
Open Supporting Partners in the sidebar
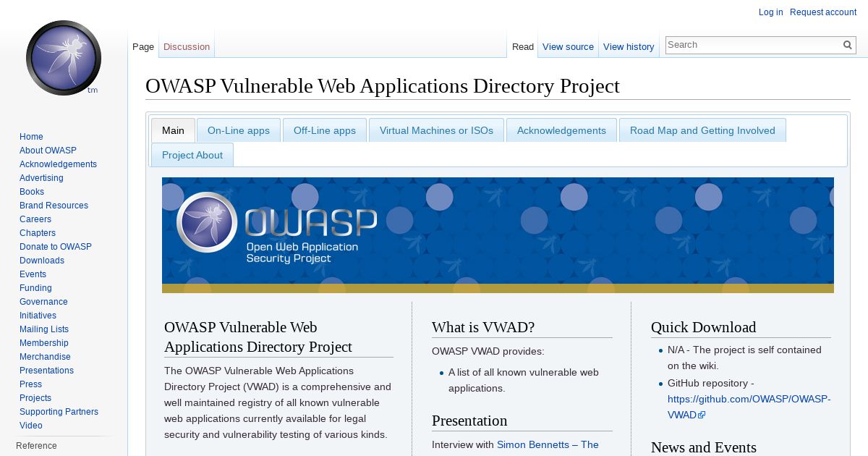[x=59, y=412]
